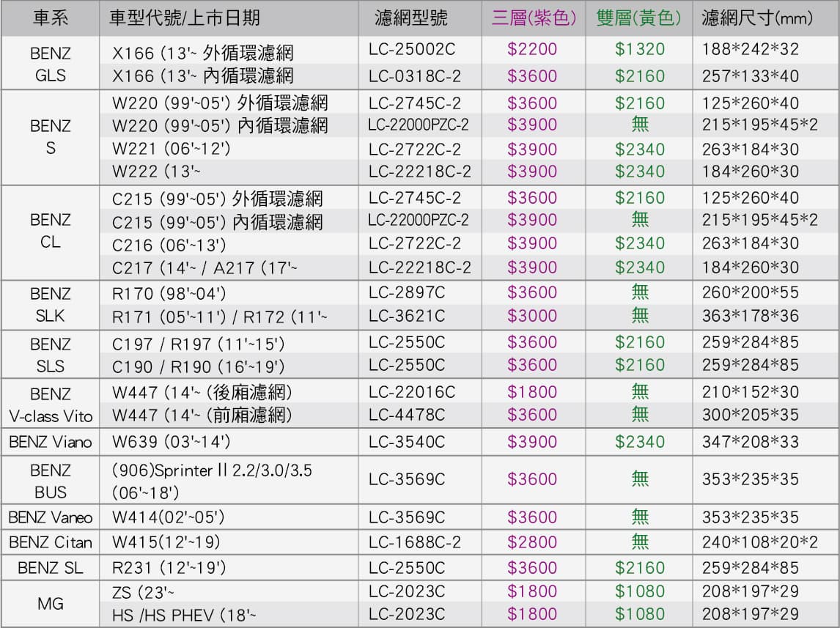The width and height of the screenshot is (840, 628).
Task: Click the BENZ Viano series cell
Action: [x=51, y=442]
